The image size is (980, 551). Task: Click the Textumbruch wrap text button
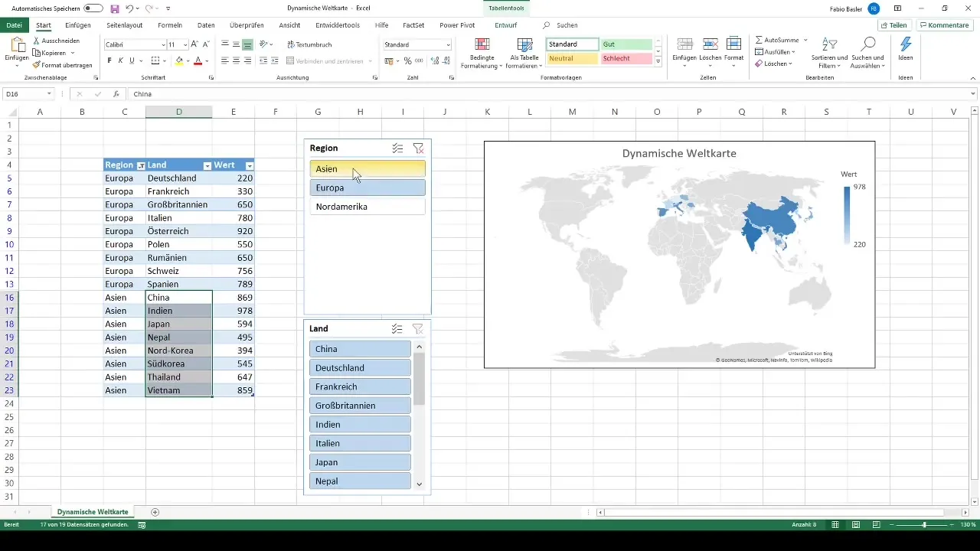pos(309,45)
